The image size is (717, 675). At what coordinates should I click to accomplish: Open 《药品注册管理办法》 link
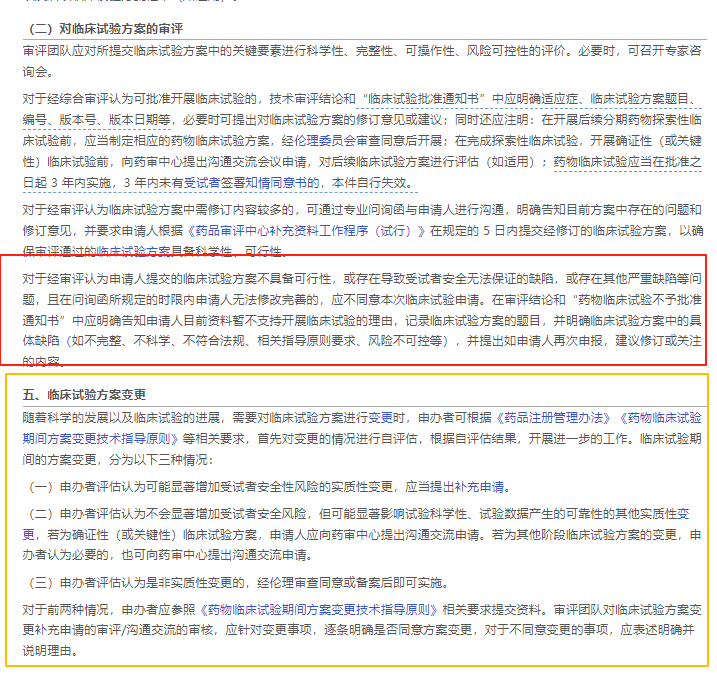[553, 418]
